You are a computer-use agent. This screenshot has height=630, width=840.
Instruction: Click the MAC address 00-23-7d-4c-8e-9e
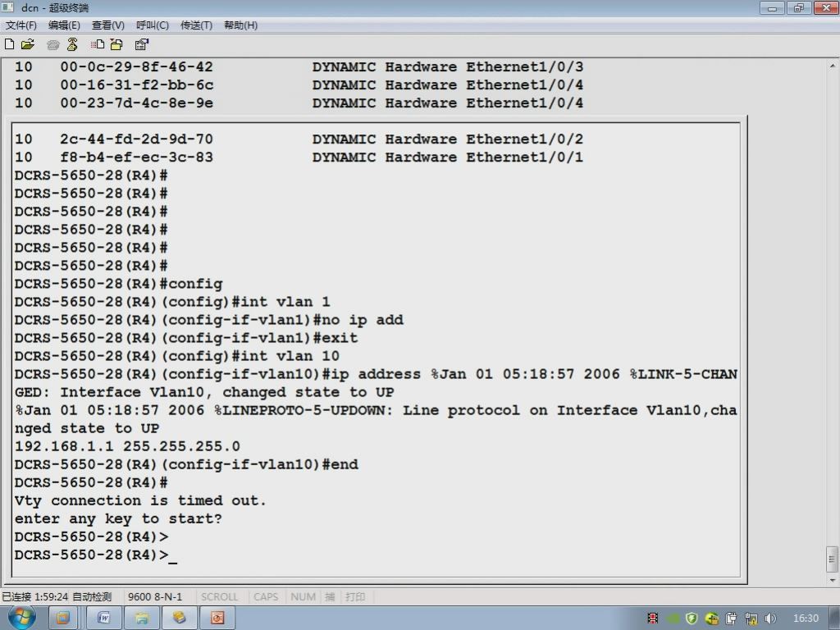(x=137, y=103)
